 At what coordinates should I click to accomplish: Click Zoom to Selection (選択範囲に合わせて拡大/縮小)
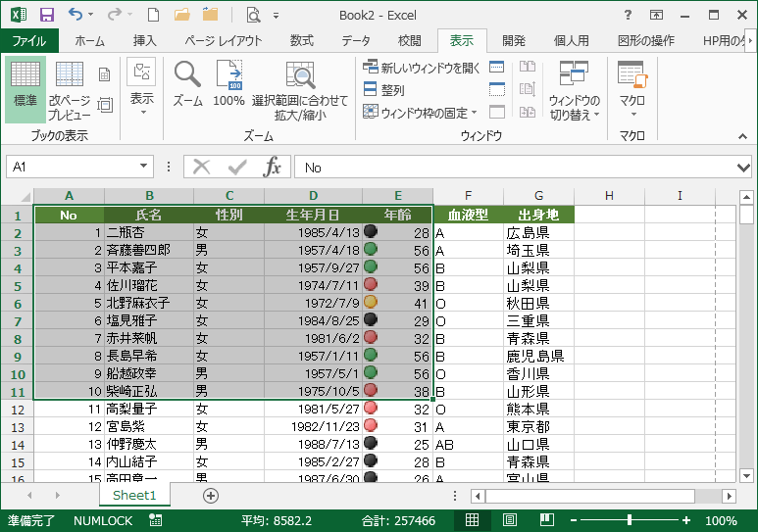[300, 90]
